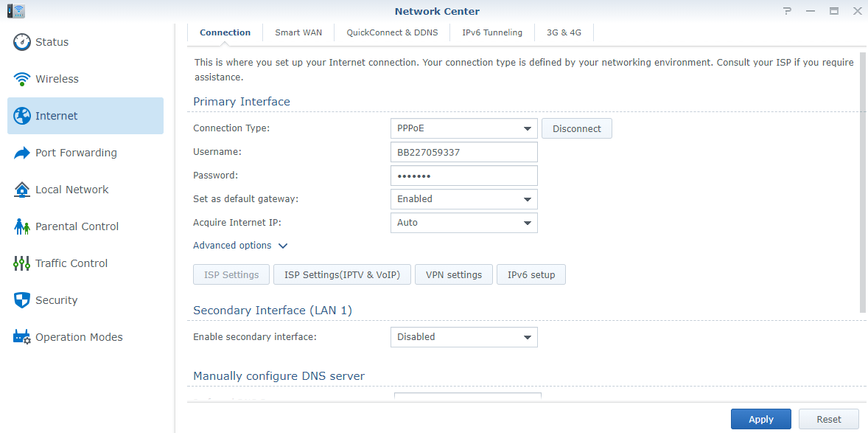Click the Operation Modes router icon
This screenshot has height=433, width=868.
[x=23, y=337]
